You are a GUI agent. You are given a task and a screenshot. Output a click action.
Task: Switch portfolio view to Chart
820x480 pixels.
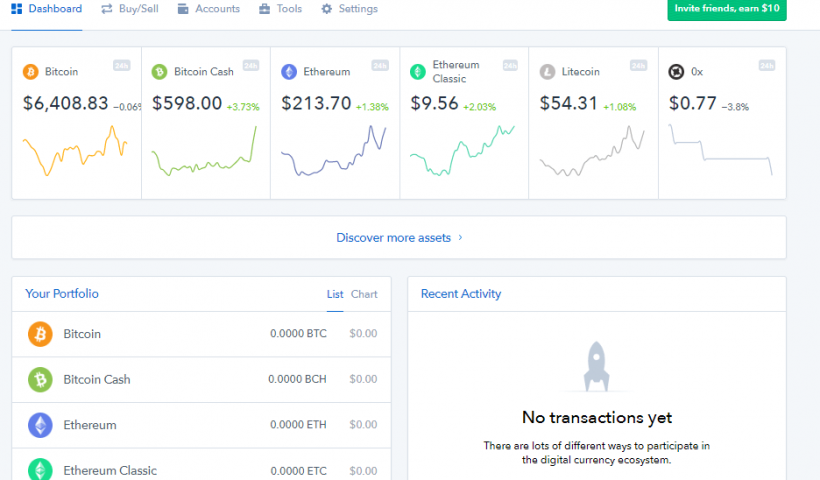point(364,294)
